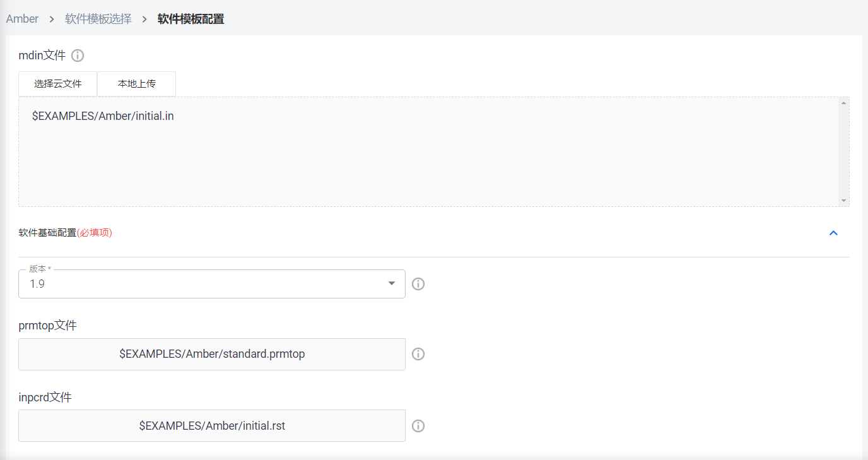
Task: Select the 选择云文件 tab
Action: (x=58, y=84)
